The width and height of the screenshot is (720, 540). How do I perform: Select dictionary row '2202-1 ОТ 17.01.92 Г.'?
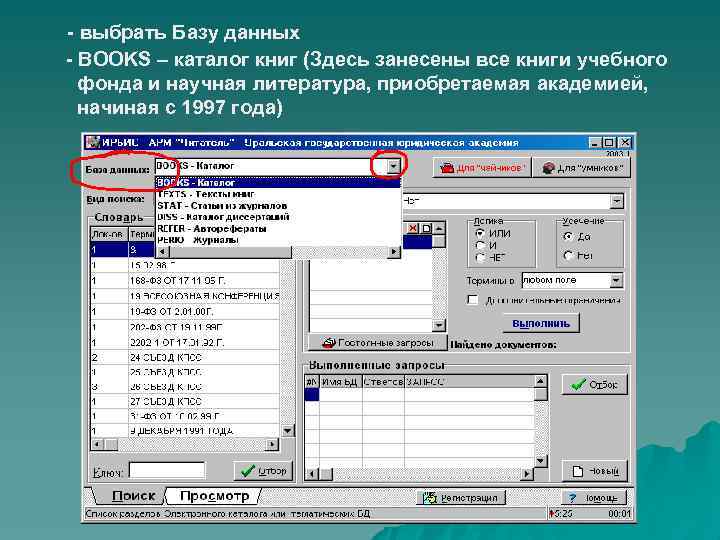click(x=185, y=343)
